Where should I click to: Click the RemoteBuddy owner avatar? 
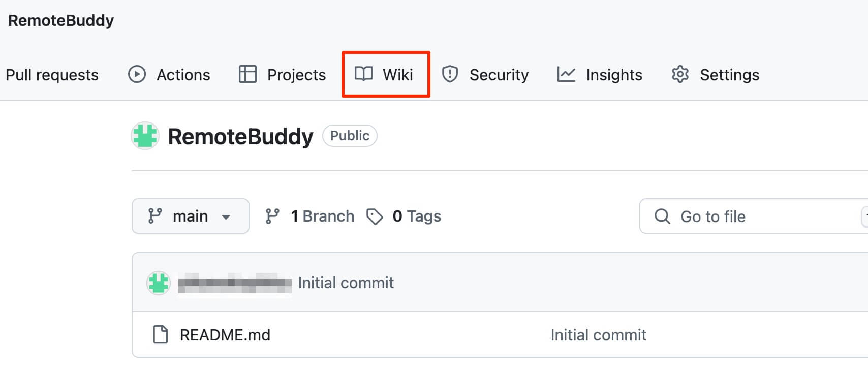point(145,136)
